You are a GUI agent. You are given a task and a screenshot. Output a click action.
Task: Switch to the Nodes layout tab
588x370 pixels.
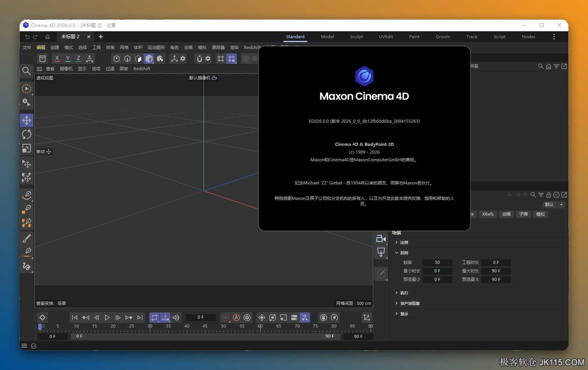[529, 37]
